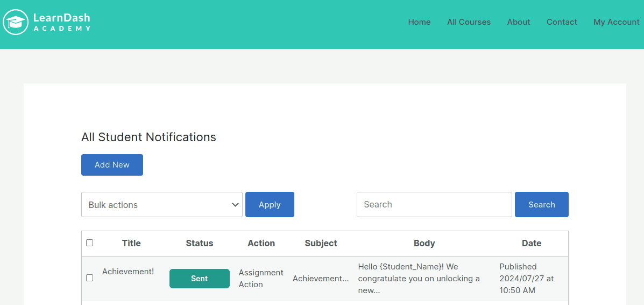This screenshot has height=305, width=644.
Task: Navigate to the Contact page
Action: coord(562,22)
